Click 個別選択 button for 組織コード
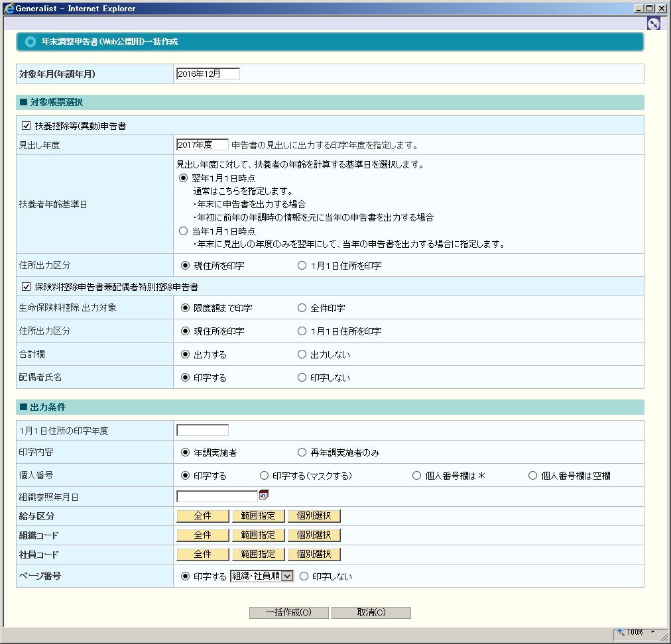The image size is (671, 644). point(314,535)
